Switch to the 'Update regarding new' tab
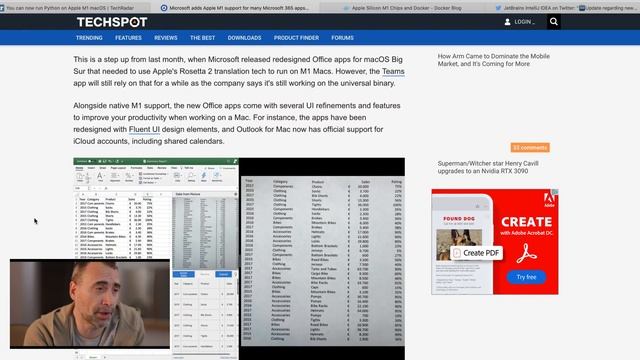The image size is (640, 360). point(609,8)
